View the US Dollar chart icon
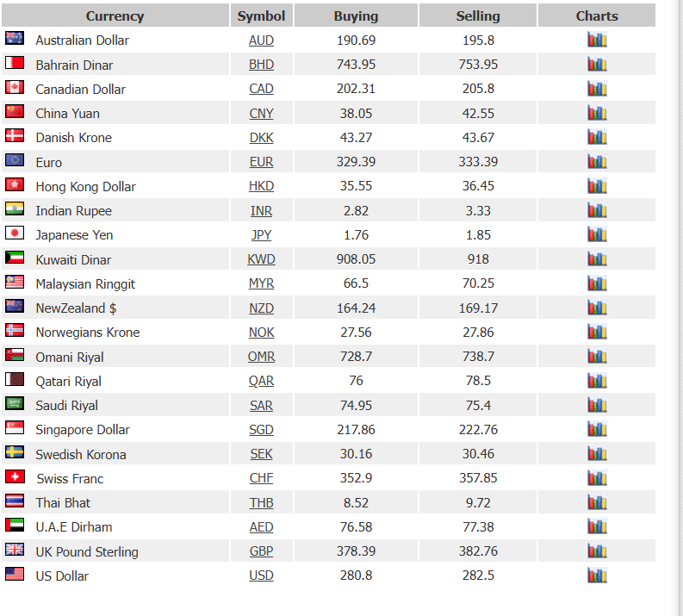 point(597,575)
